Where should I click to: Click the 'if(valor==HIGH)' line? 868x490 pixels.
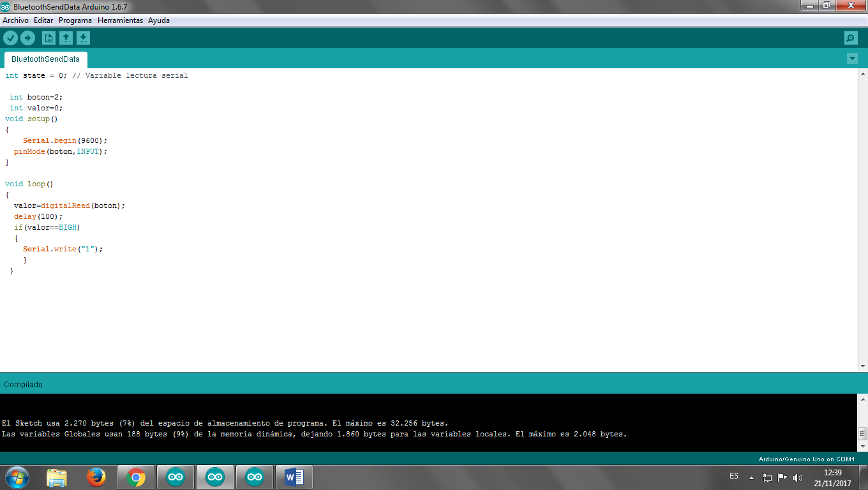coord(47,227)
